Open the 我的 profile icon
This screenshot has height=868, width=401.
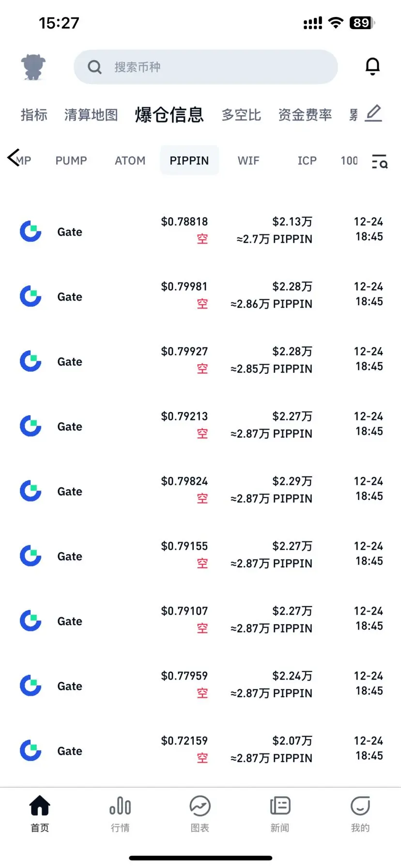(360, 806)
